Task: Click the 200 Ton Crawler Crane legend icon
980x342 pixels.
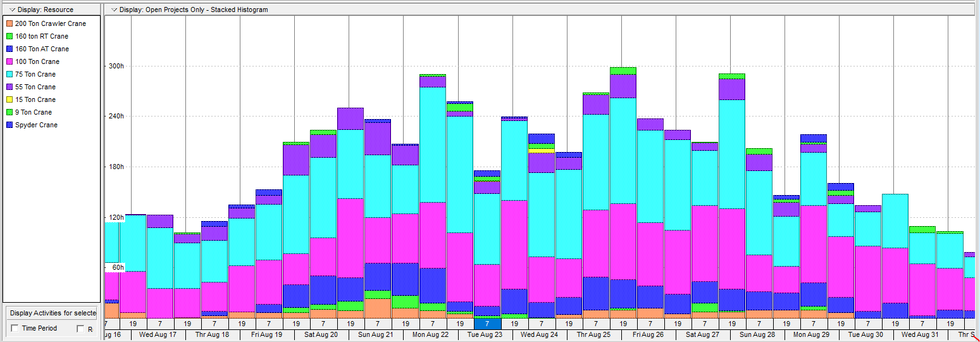Action: pyautogui.click(x=9, y=23)
